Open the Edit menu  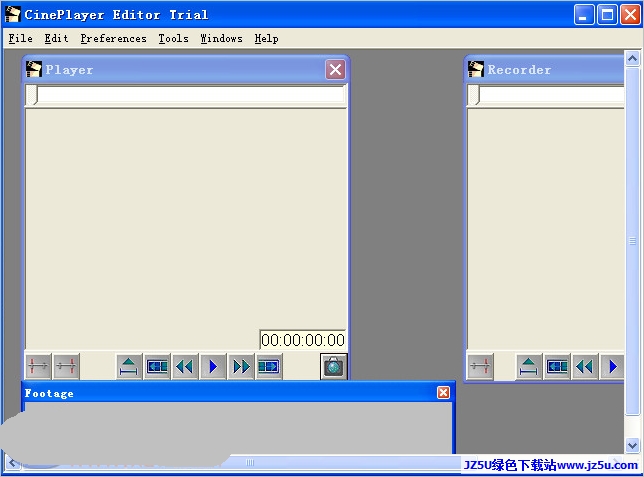[56, 39]
